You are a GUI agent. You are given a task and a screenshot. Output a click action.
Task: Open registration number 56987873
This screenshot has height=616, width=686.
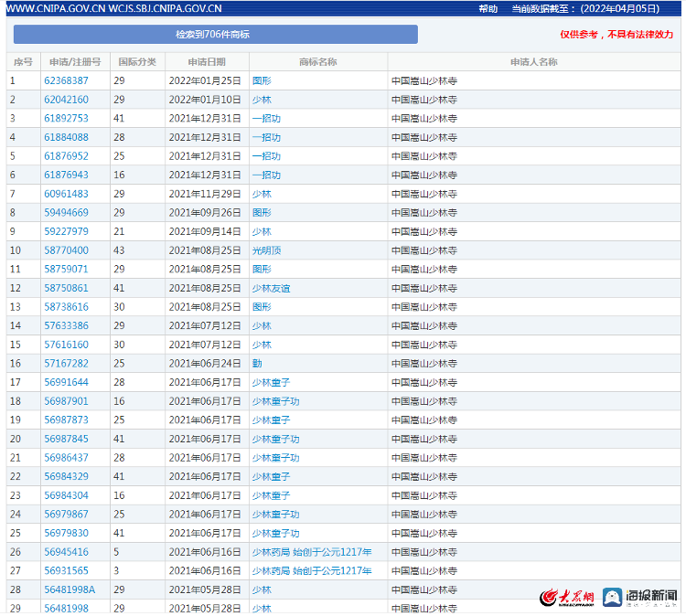click(66, 420)
